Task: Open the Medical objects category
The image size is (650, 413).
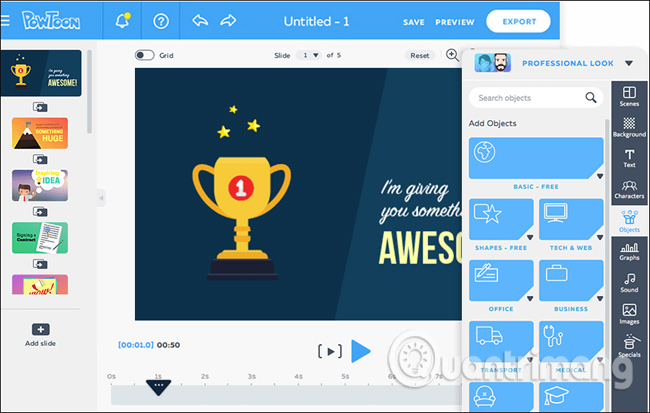Action: click(571, 341)
